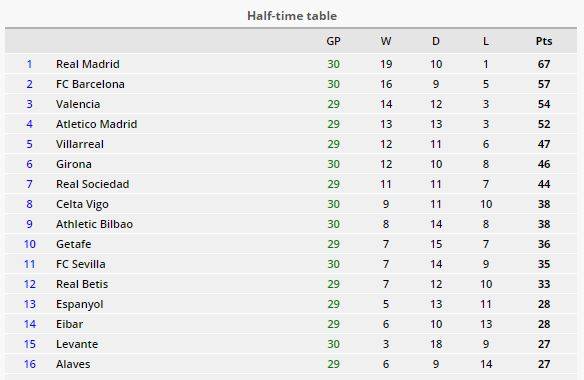Click the W column header

pyautogui.click(x=386, y=41)
